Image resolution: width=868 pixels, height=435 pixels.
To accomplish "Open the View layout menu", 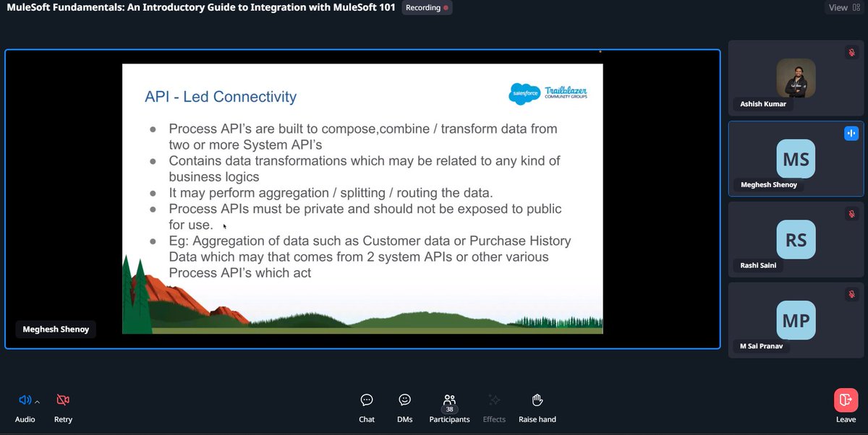I will coord(843,7).
